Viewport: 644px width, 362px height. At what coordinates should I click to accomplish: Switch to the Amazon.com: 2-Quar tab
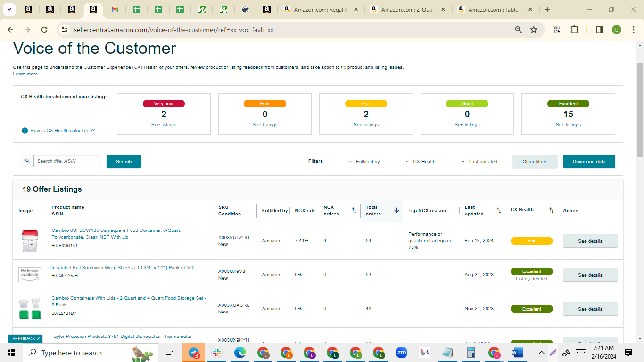[x=408, y=9]
